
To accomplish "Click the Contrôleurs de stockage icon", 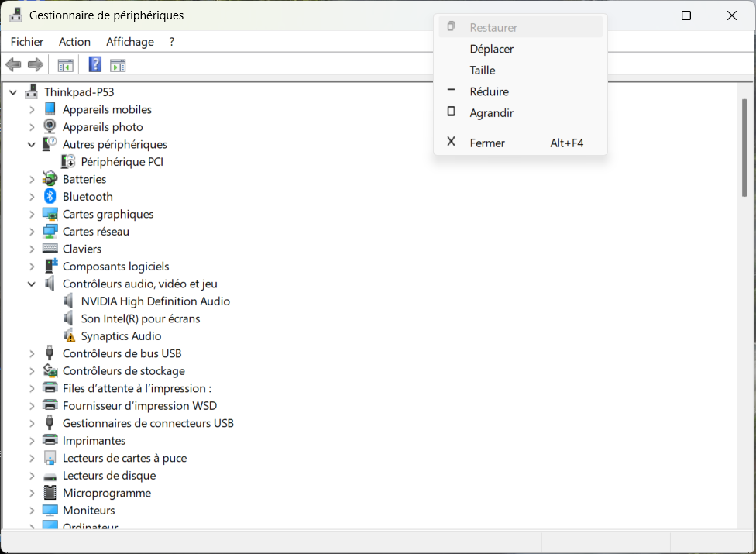I will point(50,370).
